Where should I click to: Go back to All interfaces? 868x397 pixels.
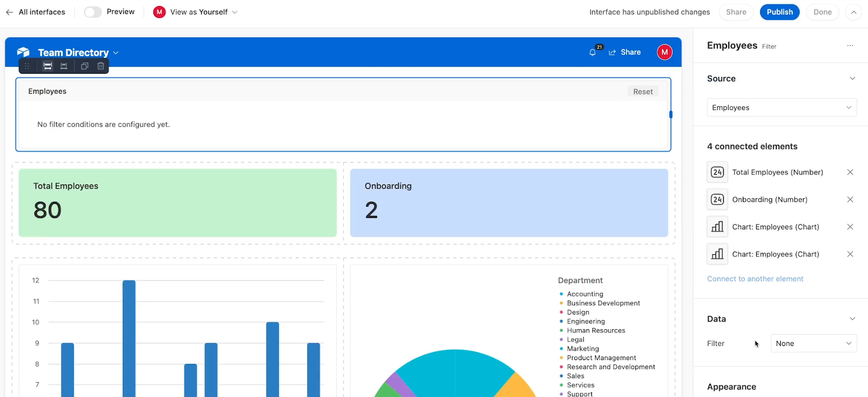[x=35, y=12]
